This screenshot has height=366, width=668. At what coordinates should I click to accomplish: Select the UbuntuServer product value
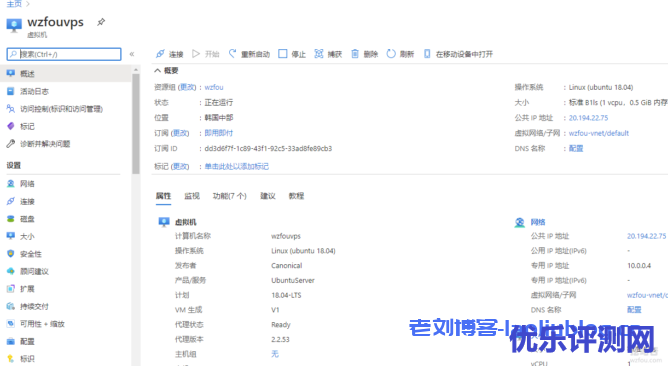pos(293,280)
